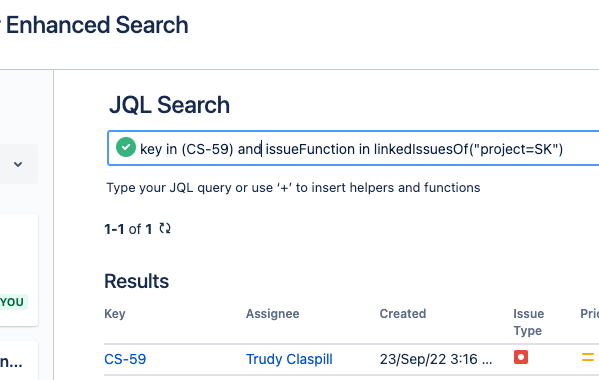Sort results by Assignee column header
The width and height of the screenshot is (599, 380).
click(272, 314)
